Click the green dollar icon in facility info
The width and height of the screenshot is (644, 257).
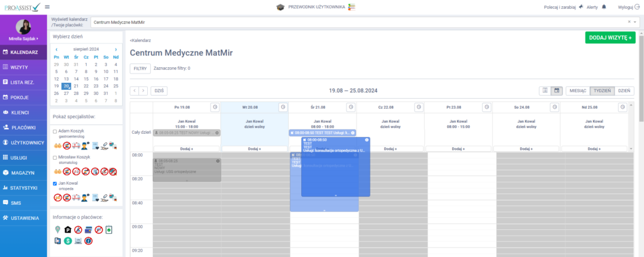[68, 241]
